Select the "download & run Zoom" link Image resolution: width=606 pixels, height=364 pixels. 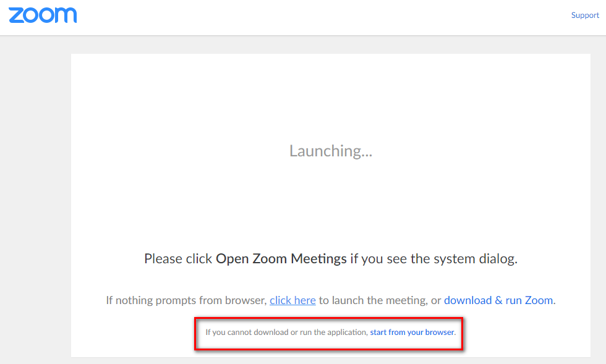coord(498,300)
